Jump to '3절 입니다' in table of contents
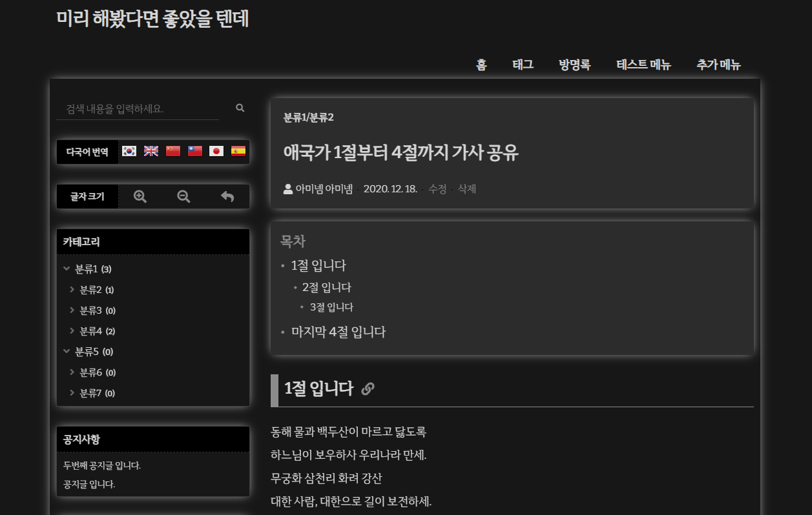 click(331, 307)
